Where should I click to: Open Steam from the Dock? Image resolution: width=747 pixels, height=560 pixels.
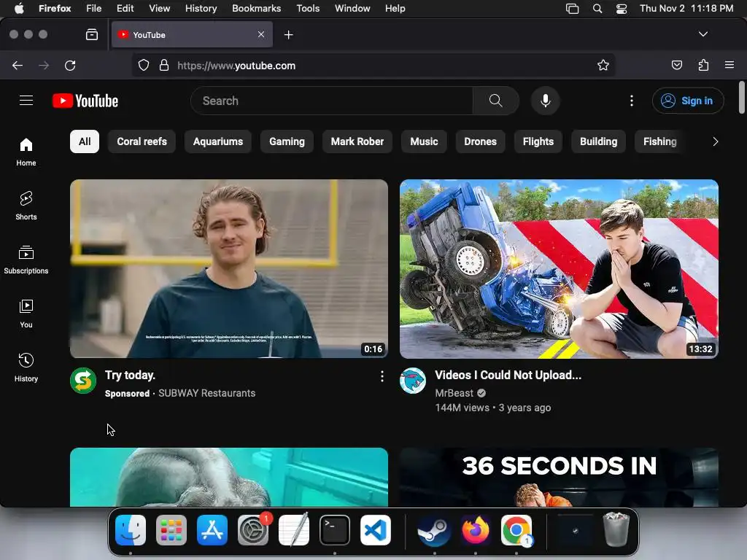click(435, 530)
